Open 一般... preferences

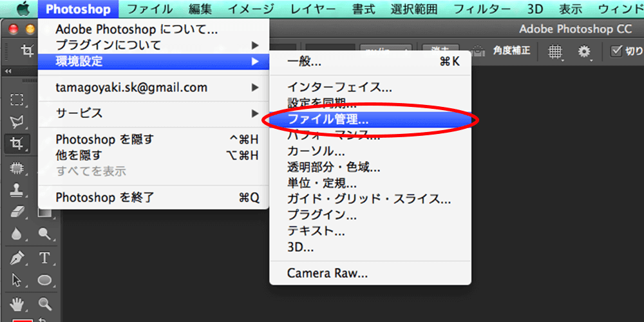point(370,62)
